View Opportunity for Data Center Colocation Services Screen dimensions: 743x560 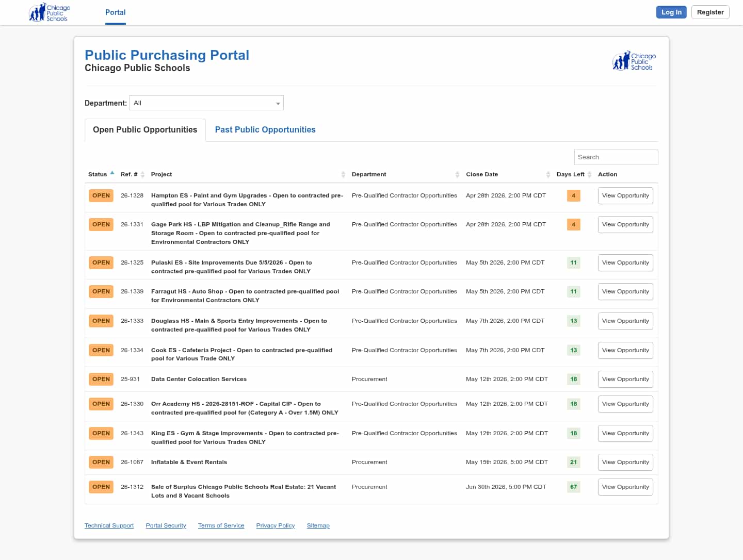(x=625, y=380)
